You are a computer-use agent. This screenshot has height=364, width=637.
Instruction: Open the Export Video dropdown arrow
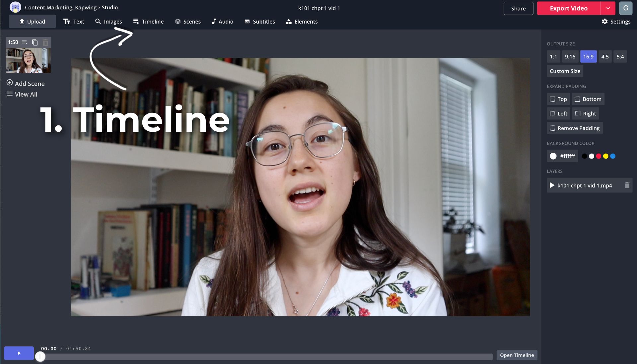click(608, 8)
